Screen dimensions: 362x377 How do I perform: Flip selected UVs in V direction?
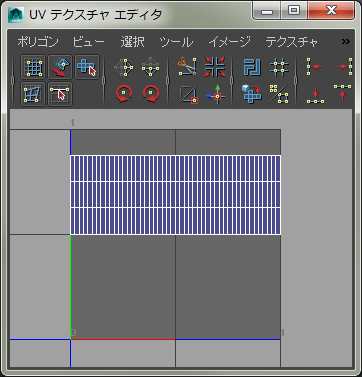coord(151,67)
